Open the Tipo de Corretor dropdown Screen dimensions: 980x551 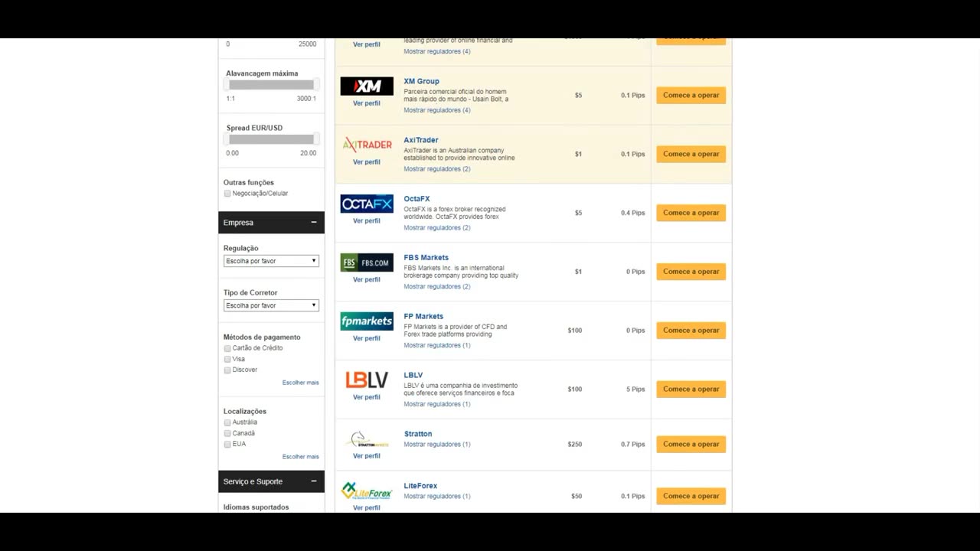pos(271,305)
